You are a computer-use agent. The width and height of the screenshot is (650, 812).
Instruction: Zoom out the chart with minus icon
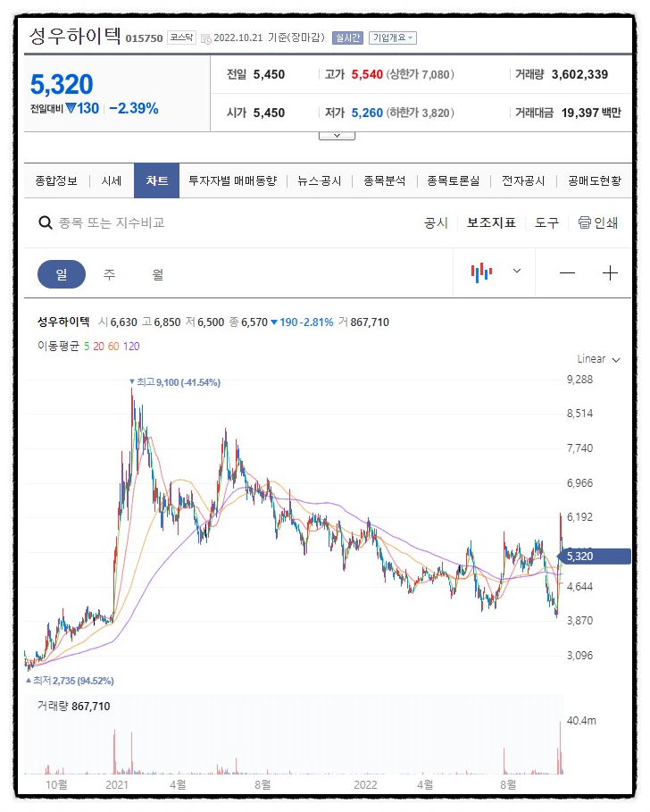coord(567,273)
